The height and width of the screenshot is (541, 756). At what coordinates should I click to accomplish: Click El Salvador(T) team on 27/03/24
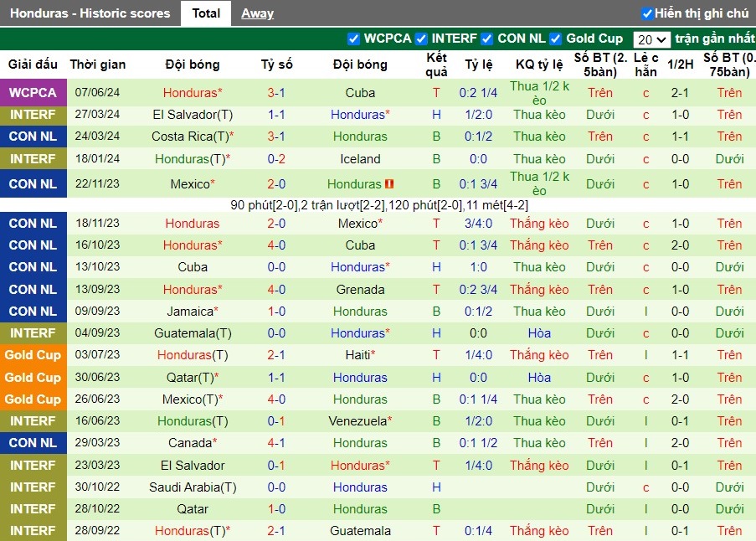193,115
